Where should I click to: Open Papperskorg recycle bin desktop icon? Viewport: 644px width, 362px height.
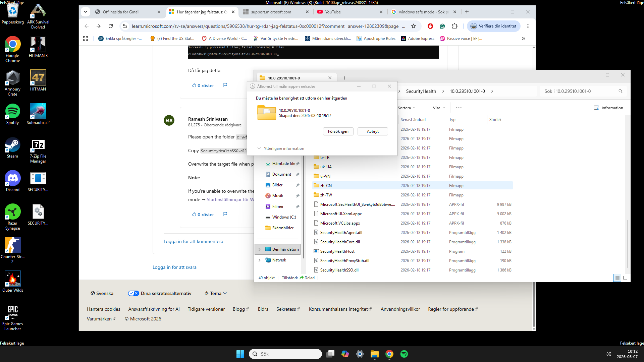pos(13,13)
